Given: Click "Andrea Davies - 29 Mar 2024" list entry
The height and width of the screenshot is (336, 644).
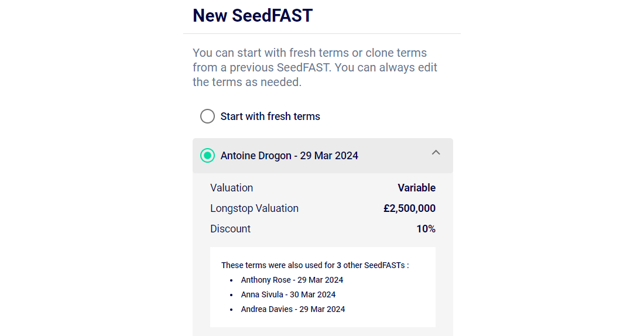Looking at the screenshot, I should pyautogui.click(x=293, y=309).
